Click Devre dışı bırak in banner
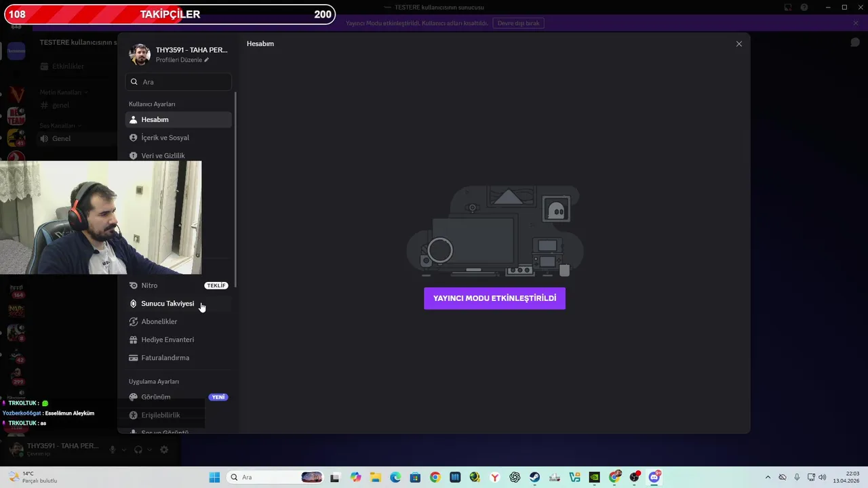Image resolution: width=868 pixels, height=488 pixels. coord(519,23)
